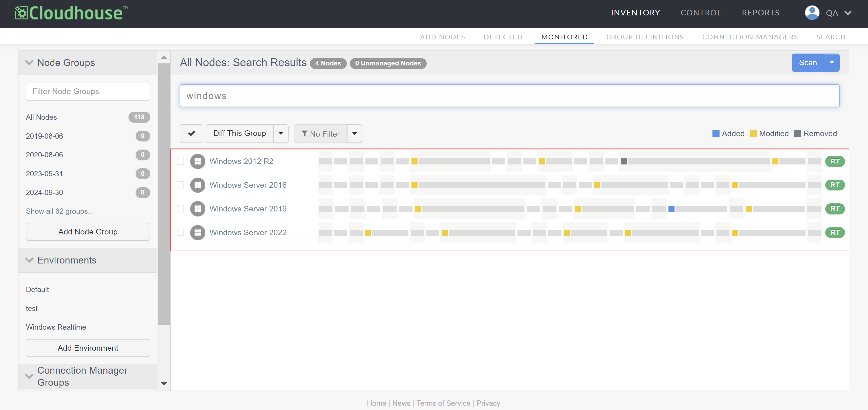The width and height of the screenshot is (868, 410).
Task: Click the Windows 2012 R2 OS icon
Action: click(198, 161)
